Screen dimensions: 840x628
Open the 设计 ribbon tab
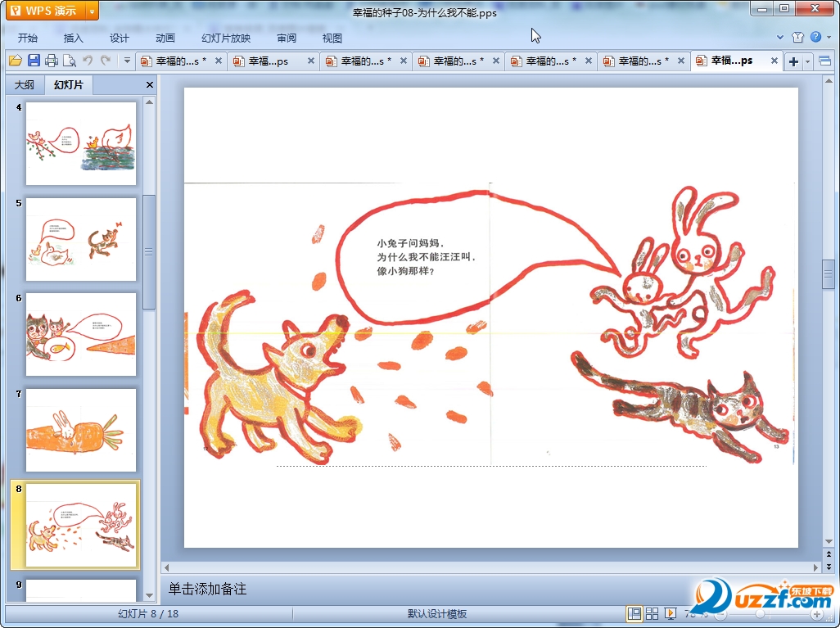pyautogui.click(x=120, y=38)
